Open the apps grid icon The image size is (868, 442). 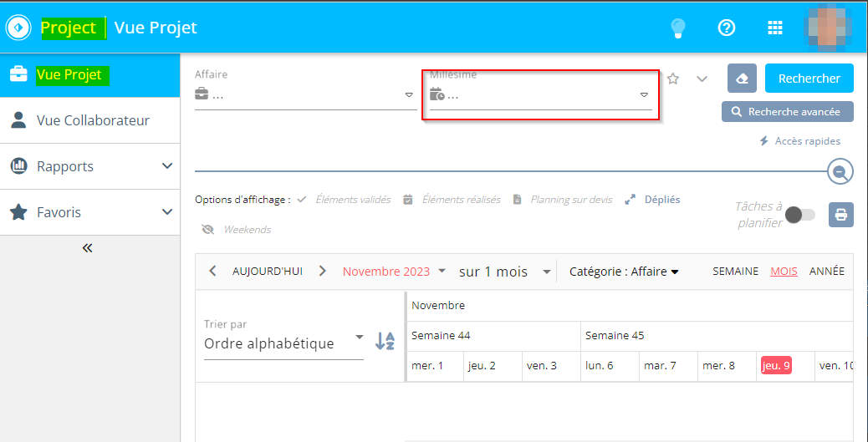[775, 28]
